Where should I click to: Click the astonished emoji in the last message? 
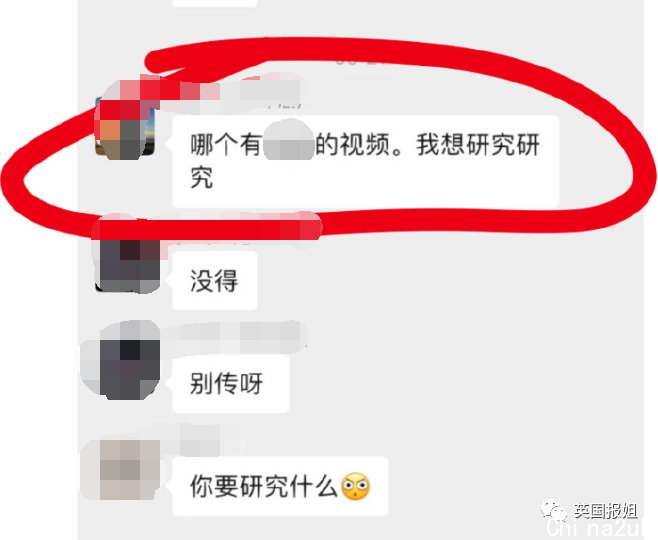(x=355, y=486)
